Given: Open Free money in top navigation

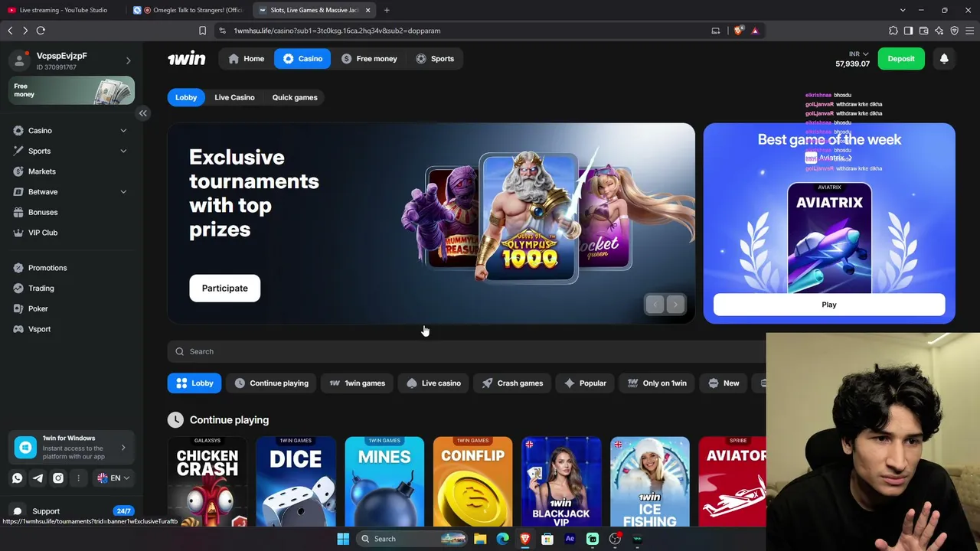Looking at the screenshot, I should [x=369, y=59].
